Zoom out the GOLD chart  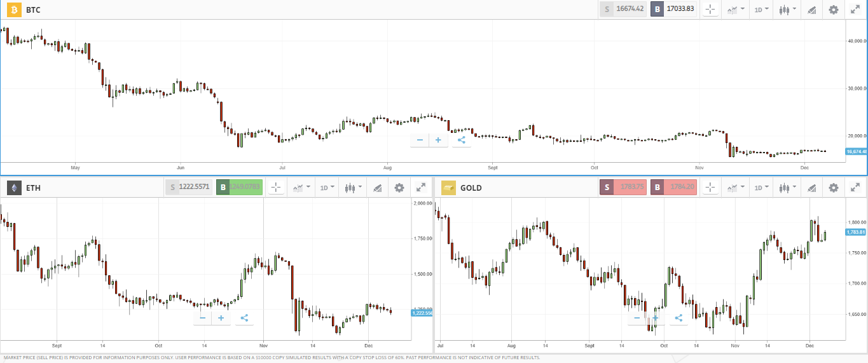[x=637, y=318]
